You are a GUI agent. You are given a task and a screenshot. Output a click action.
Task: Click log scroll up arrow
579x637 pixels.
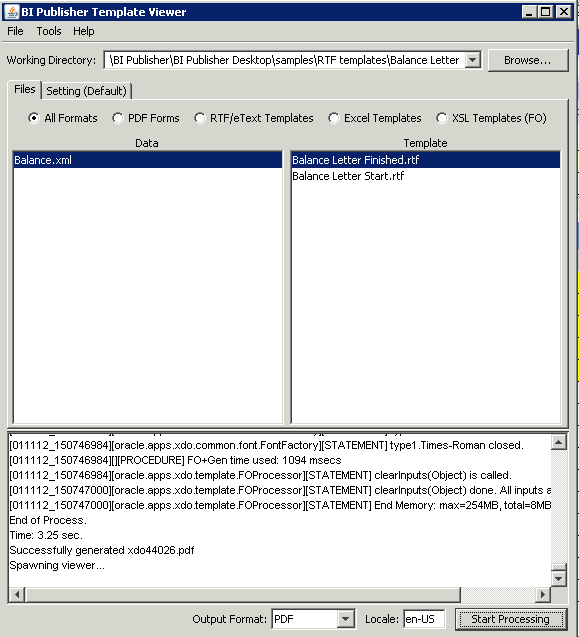[559, 442]
